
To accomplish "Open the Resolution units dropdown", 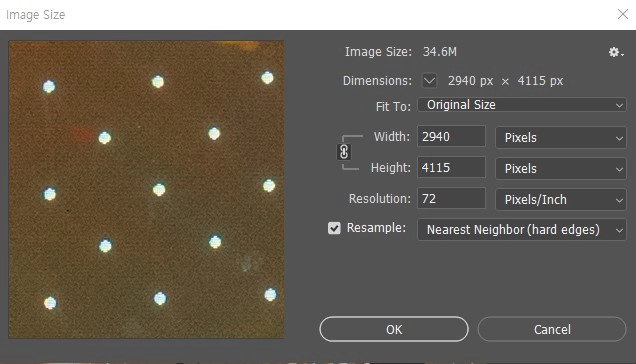I will point(561,199).
